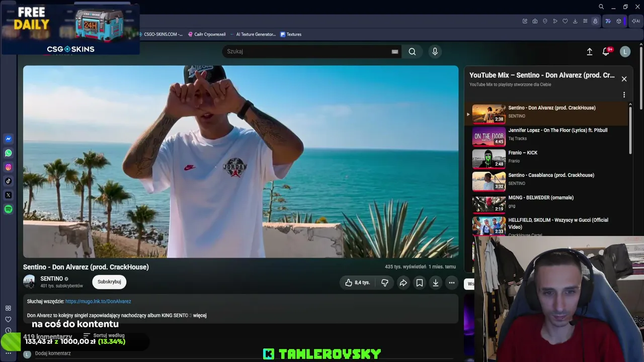Viewport: 644px width, 362px height.
Task: Open the Mix playlist three-dot options menu
Action: coord(624,95)
